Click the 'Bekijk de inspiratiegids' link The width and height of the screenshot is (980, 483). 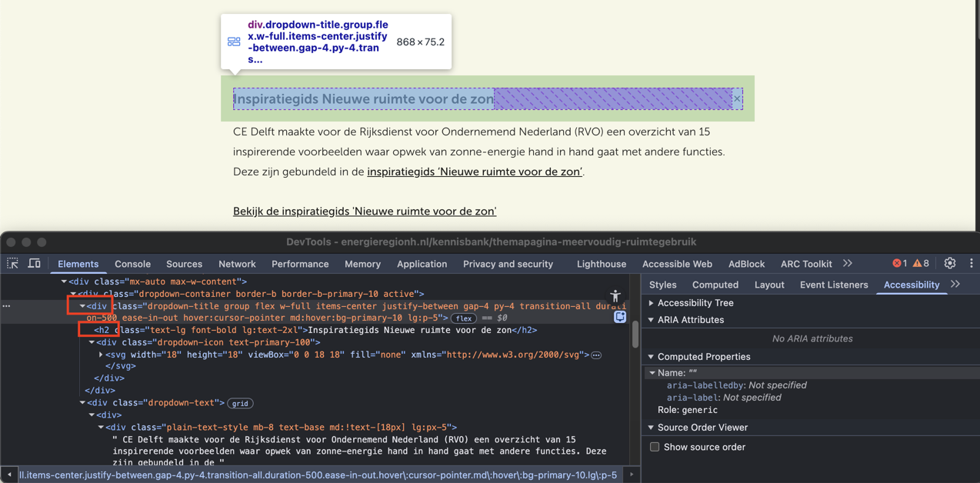[x=365, y=212]
